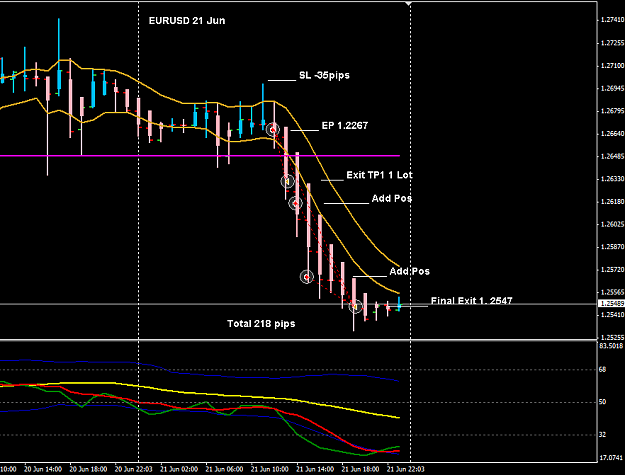
Task: Click the 1.26330 price axis label
Action: tap(612, 179)
